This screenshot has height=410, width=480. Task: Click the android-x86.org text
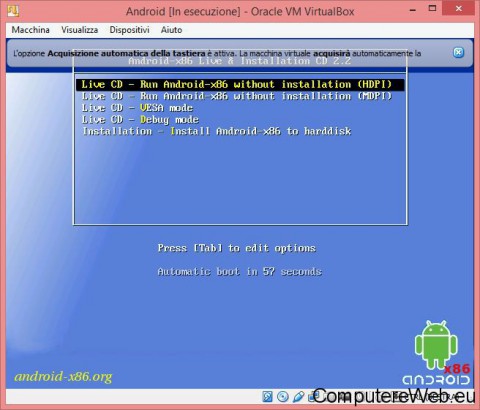click(63, 377)
